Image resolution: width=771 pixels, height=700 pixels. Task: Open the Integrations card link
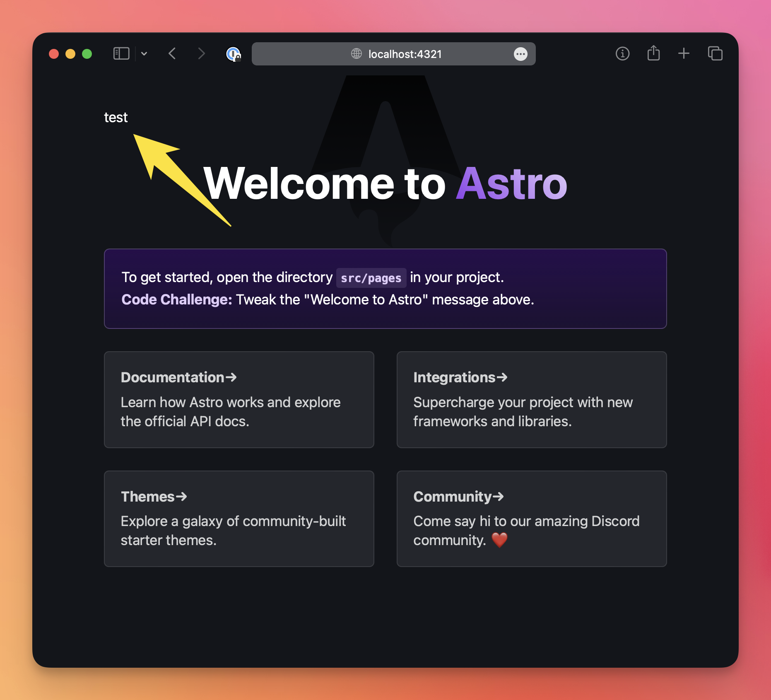point(531,399)
